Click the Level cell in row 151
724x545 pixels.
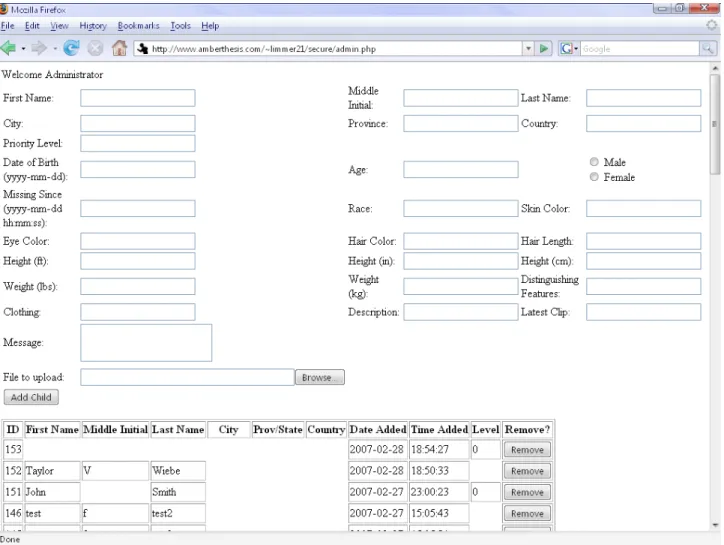[486, 492]
